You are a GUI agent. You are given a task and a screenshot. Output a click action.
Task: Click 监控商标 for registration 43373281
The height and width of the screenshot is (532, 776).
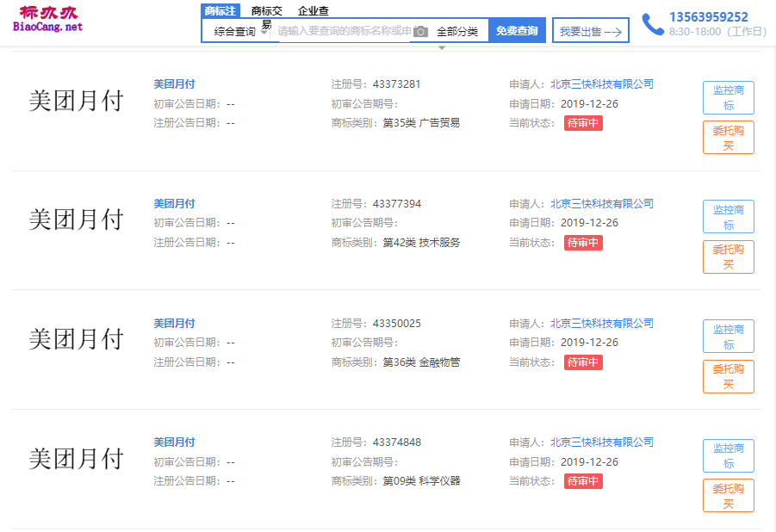[729, 98]
